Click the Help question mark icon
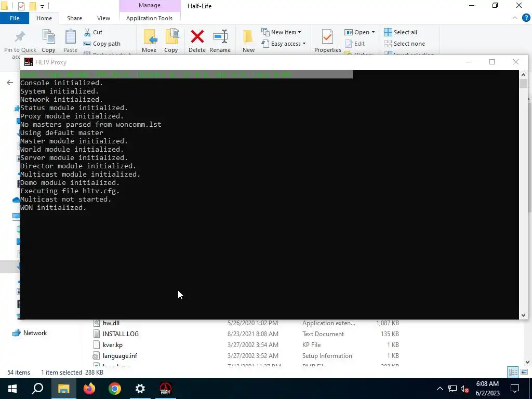The image size is (532, 399). (x=526, y=18)
